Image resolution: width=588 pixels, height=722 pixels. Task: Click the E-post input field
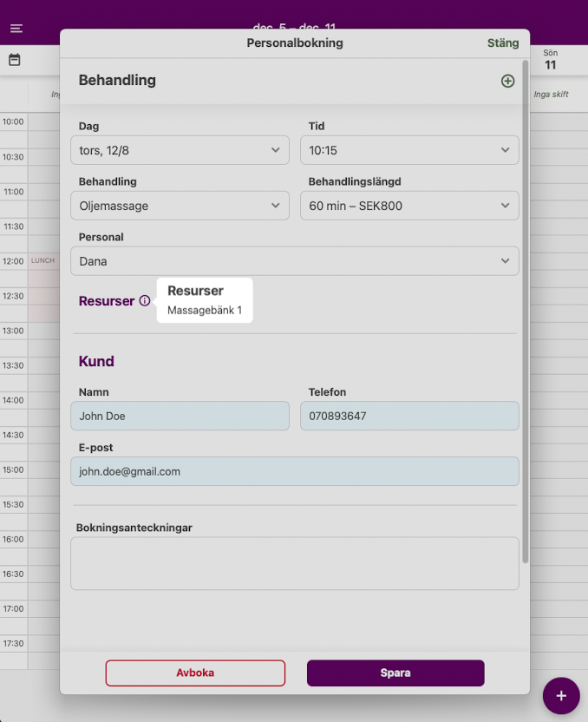click(294, 471)
